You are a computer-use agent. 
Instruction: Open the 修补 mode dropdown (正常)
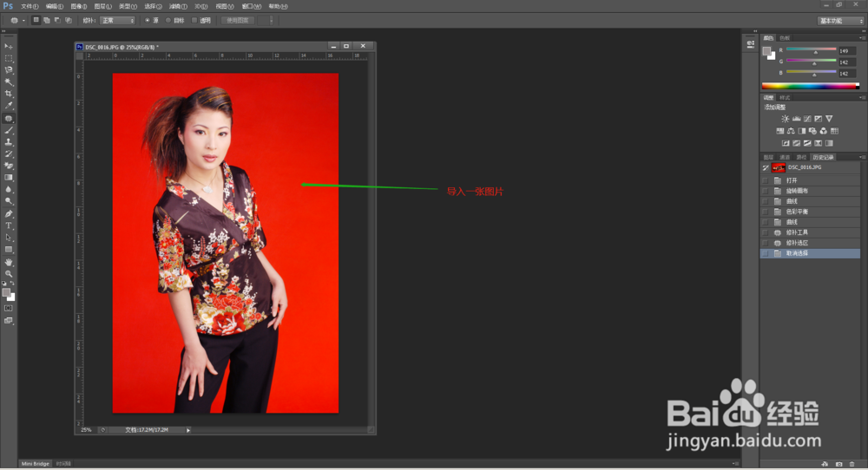click(x=117, y=21)
